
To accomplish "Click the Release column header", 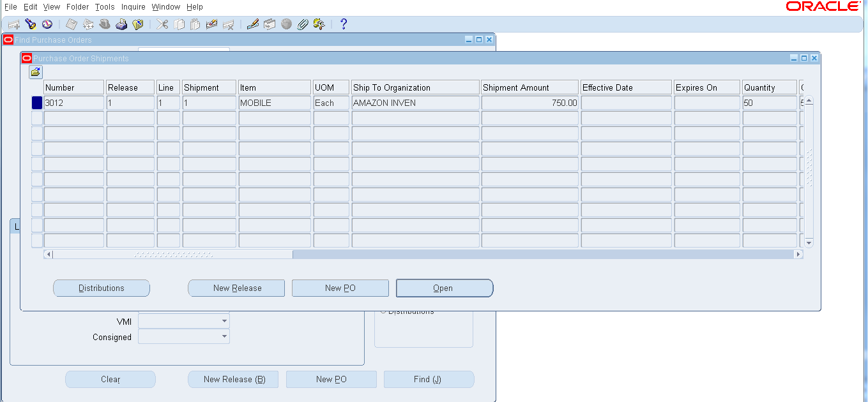I will 130,87.
